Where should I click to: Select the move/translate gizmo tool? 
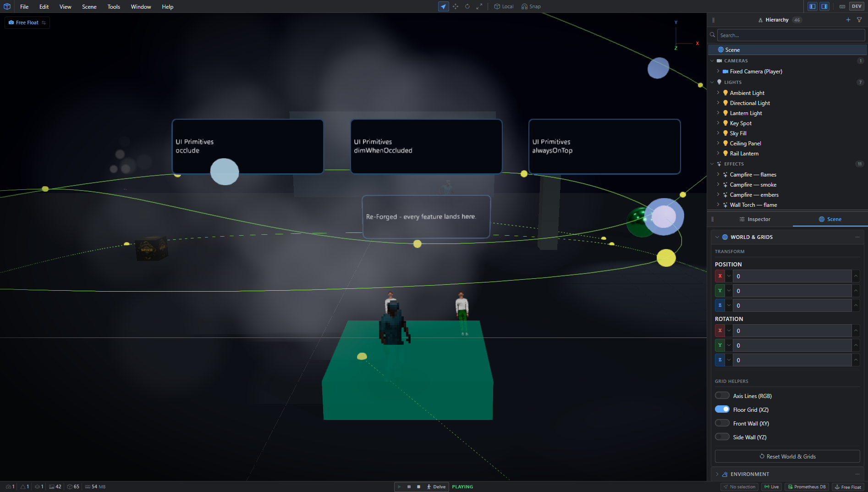[456, 6]
